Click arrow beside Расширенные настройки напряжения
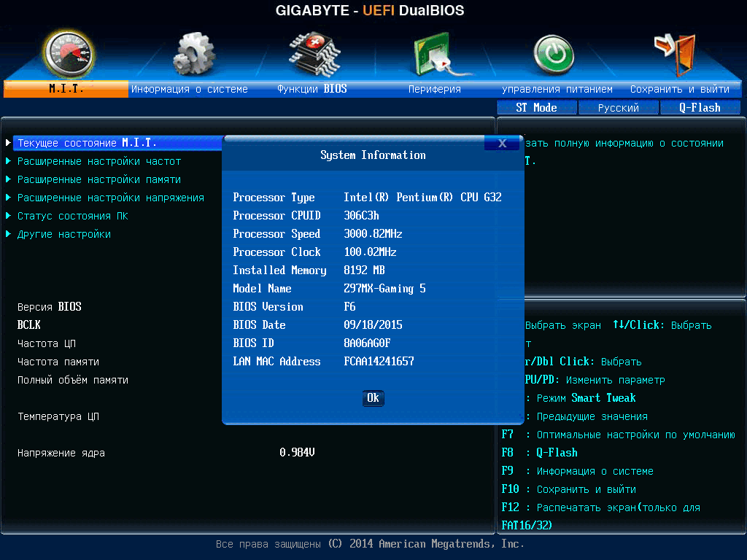Image resolution: width=747 pixels, height=560 pixels. pos(8,198)
